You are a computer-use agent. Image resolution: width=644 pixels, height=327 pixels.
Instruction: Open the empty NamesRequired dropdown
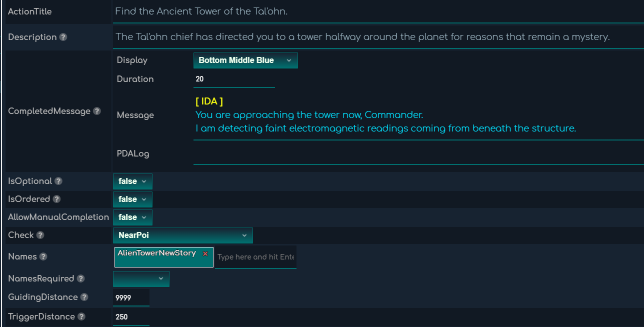click(x=141, y=279)
